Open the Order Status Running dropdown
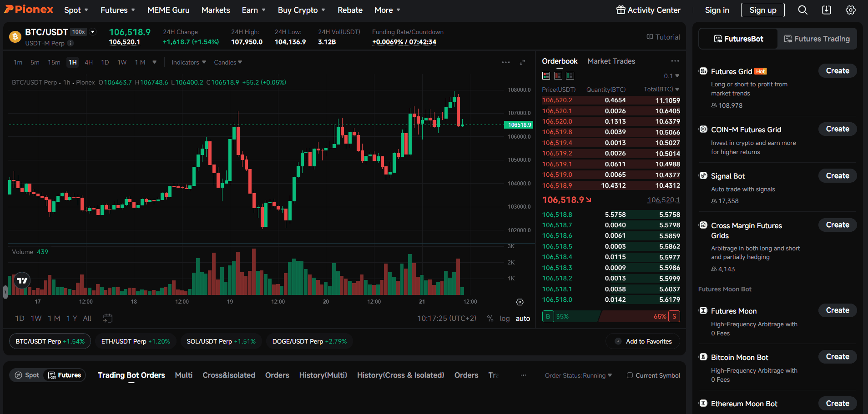Image resolution: width=868 pixels, height=414 pixels. (x=578, y=375)
